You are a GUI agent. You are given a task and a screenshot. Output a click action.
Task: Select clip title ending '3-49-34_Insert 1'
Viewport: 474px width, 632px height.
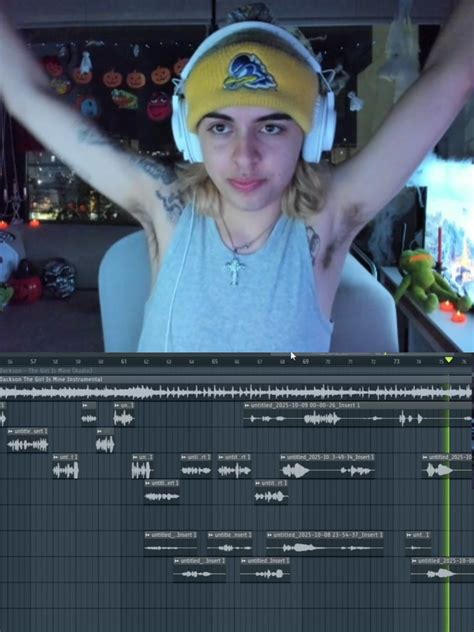coord(331,457)
